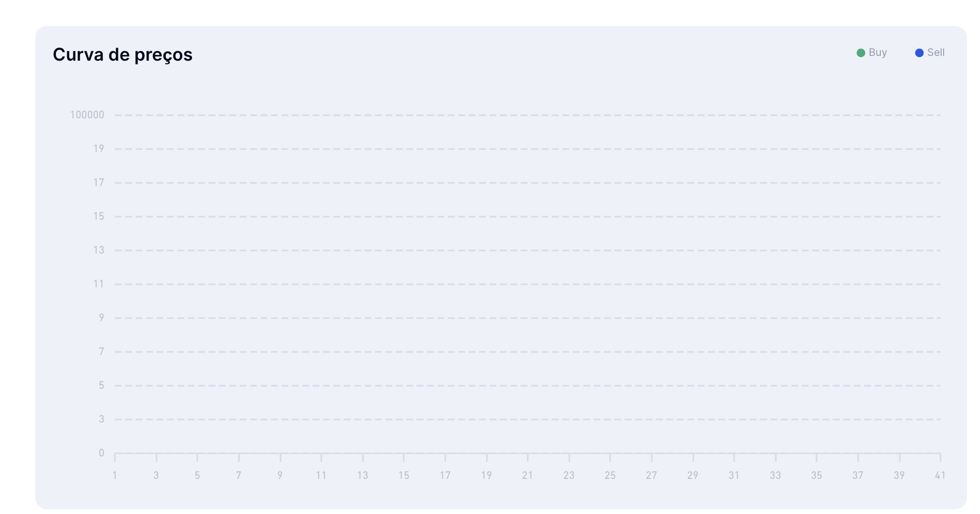The height and width of the screenshot is (514, 980).
Task: Click x-axis tick label 37
Action: point(858,475)
